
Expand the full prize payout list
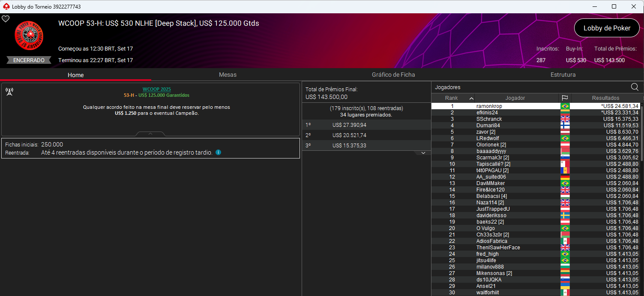tap(423, 153)
